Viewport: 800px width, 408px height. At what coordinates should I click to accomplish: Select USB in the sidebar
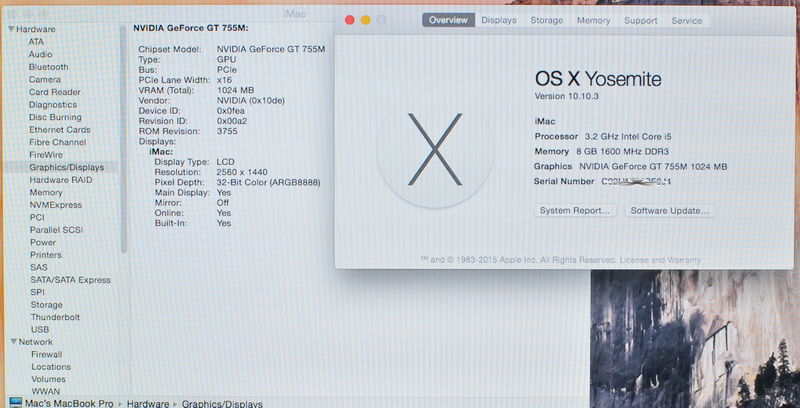(40, 329)
